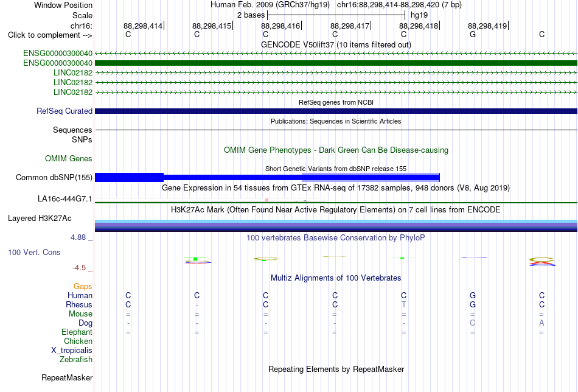Select the X_tropicalis species label
The height and width of the screenshot is (392, 578).
point(72,351)
